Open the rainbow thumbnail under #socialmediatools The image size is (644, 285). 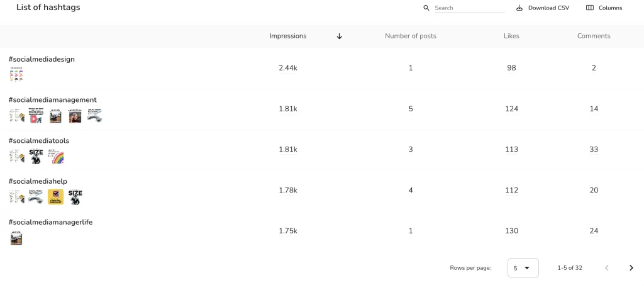56,157
